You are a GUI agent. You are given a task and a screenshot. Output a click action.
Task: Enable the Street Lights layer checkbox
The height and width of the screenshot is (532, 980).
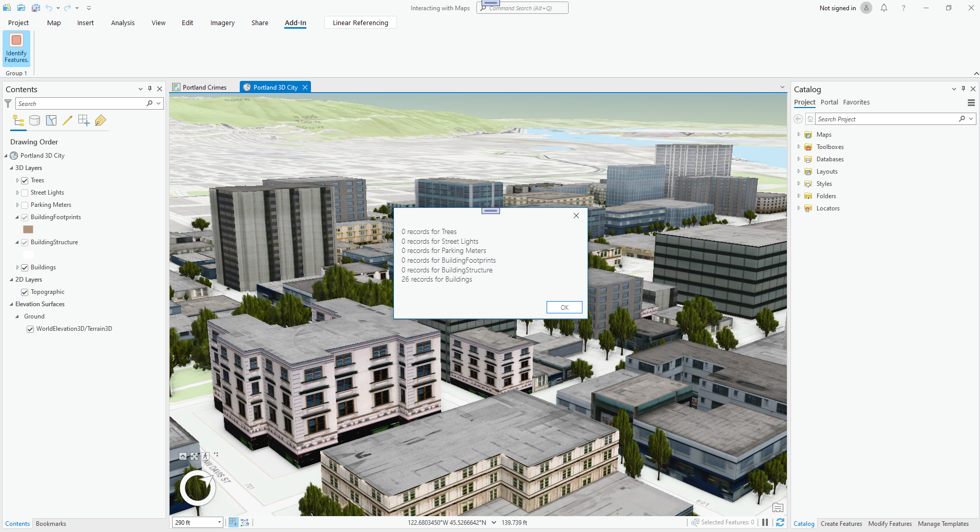[25, 193]
